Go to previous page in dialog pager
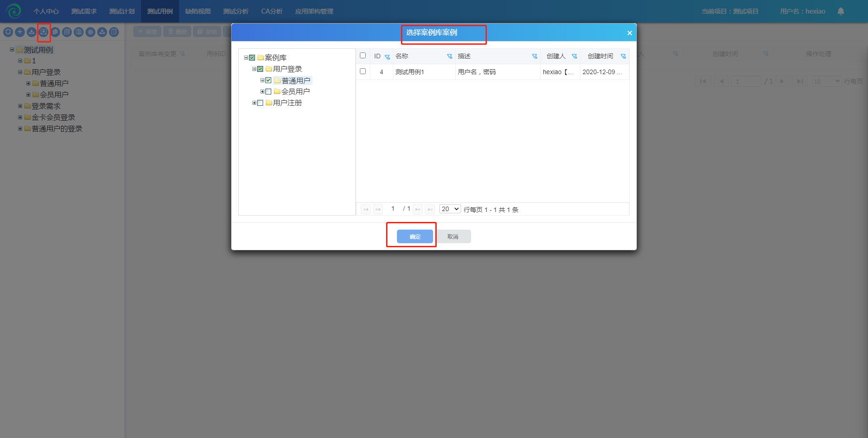This screenshot has height=438, width=868. [x=378, y=209]
